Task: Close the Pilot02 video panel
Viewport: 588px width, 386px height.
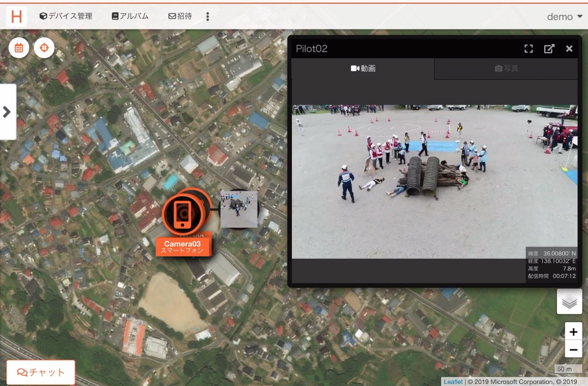Action: point(569,49)
